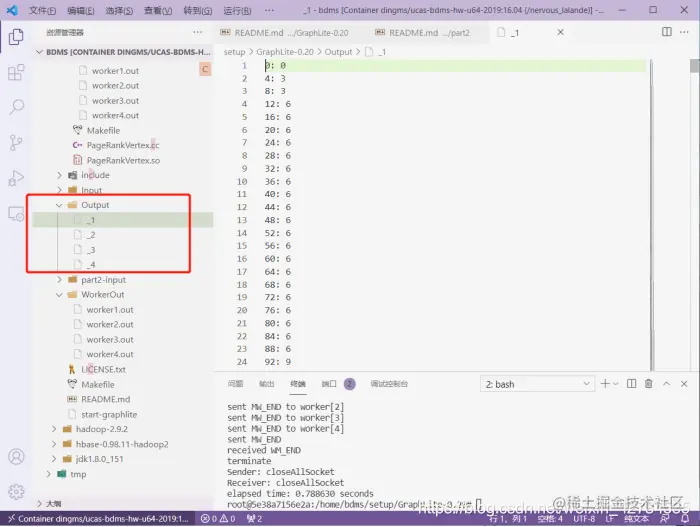Open PageRankVertex.cc file
Viewport: 700px width, 527px height.
[x=122, y=145]
